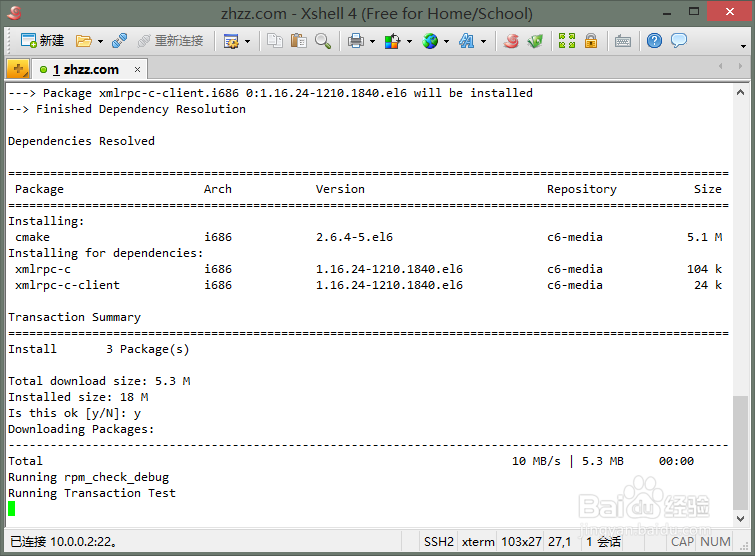Click the Encoding globe icon

click(x=430, y=41)
